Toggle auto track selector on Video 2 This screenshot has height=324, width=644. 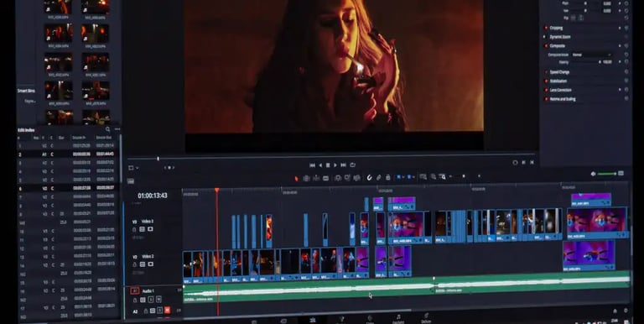[x=143, y=264]
